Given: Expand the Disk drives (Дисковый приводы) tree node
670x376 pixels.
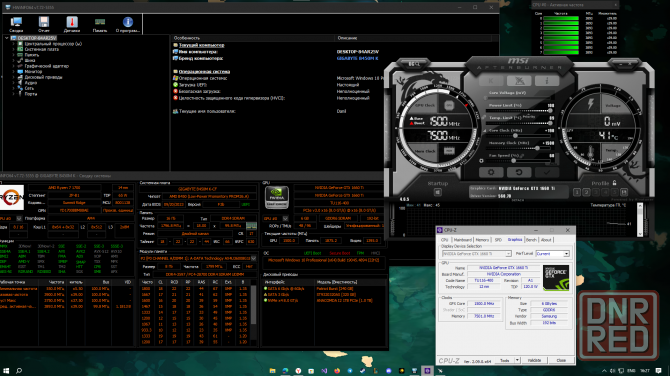Looking at the screenshot, I should [x=13, y=77].
